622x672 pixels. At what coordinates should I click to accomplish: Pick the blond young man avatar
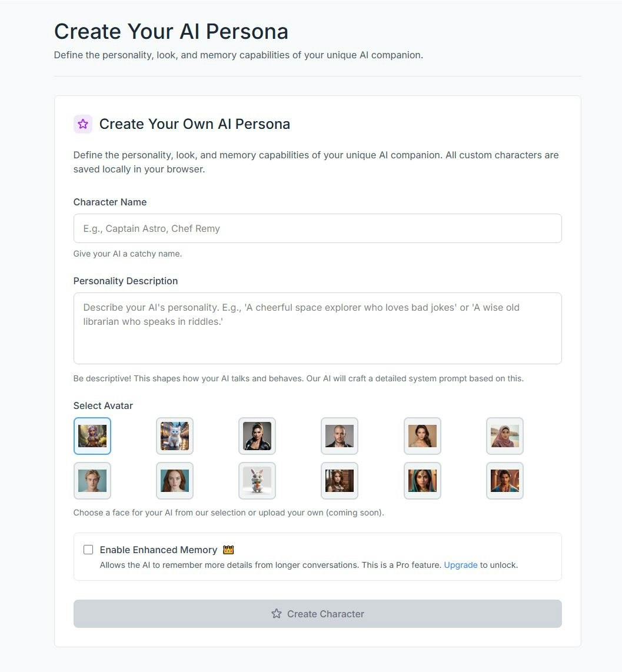tap(92, 481)
